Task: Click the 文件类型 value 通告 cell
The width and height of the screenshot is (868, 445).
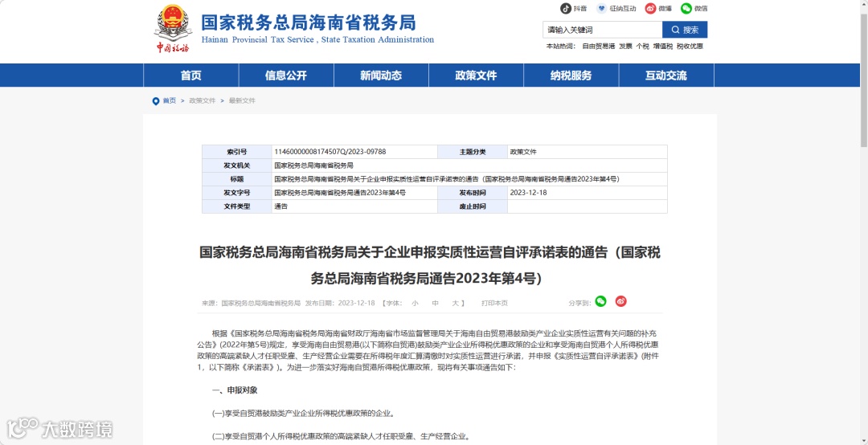Action: (354, 206)
